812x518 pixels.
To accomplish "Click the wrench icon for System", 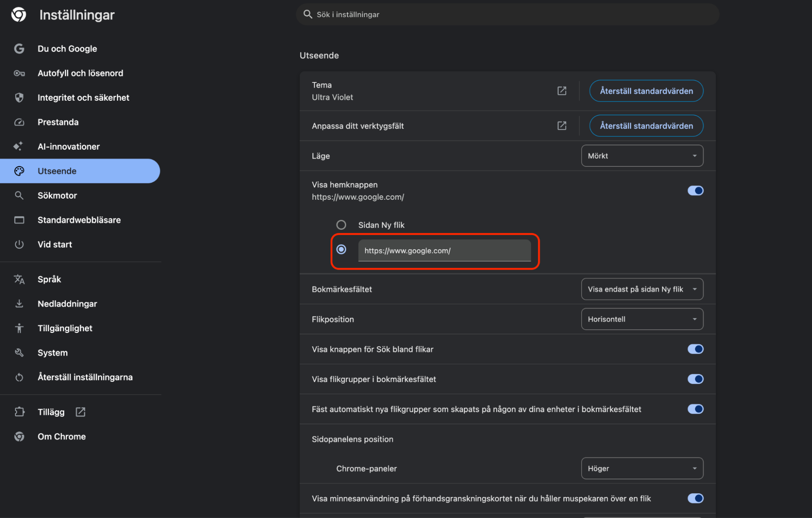I will pyautogui.click(x=19, y=352).
